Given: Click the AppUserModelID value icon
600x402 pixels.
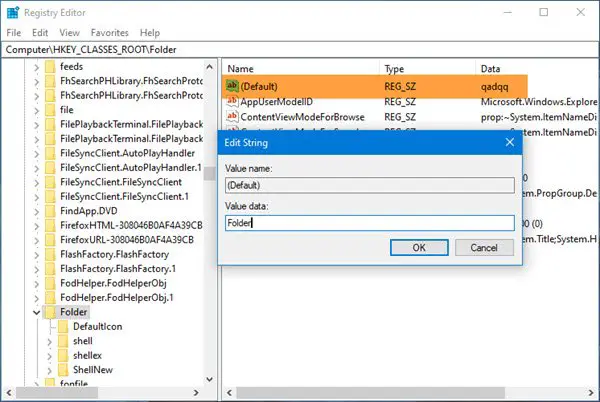Looking at the screenshot, I should point(232,101).
